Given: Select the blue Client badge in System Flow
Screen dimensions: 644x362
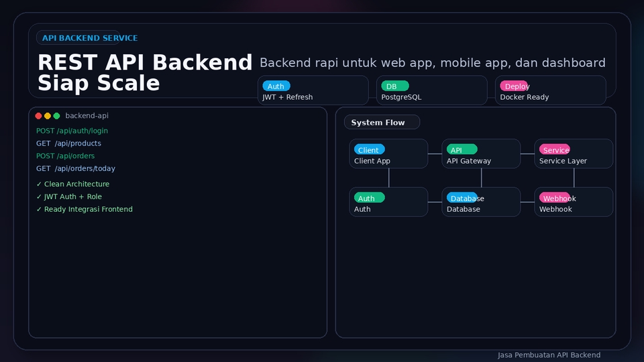Looking at the screenshot, I should (x=369, y=149).
